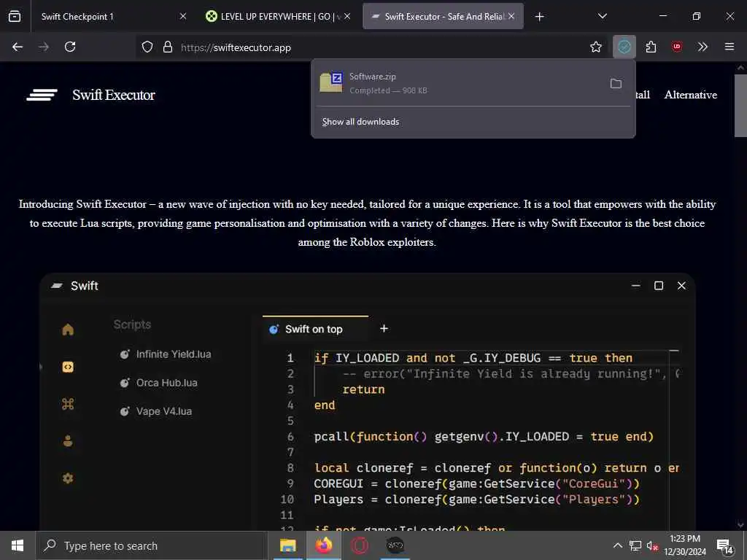Close the Swift Executor tab
747x560 pixels.
point(511,16)
